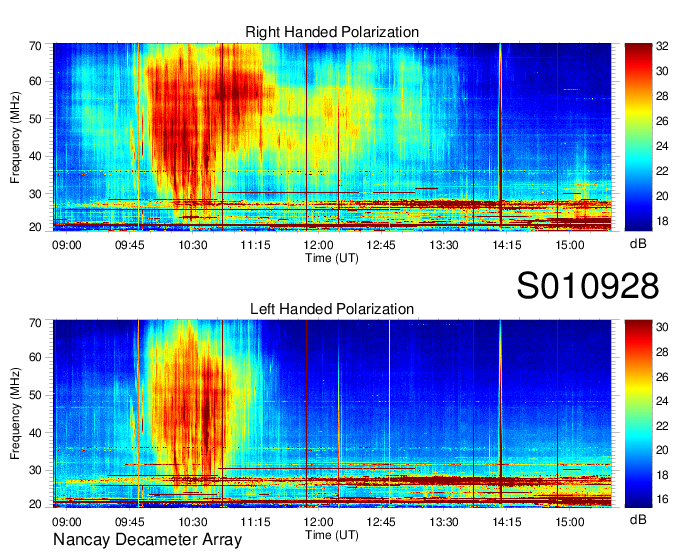Click the "Right Handed Polarization" plot title
Image resolution: width=680 pixels, height=552 pixels.
coord(332,32)
